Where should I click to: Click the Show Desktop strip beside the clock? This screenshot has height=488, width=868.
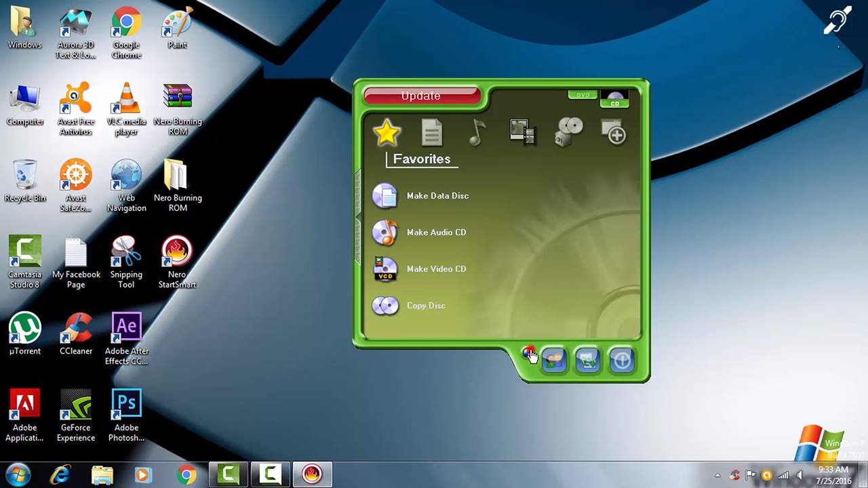point(863,475)
